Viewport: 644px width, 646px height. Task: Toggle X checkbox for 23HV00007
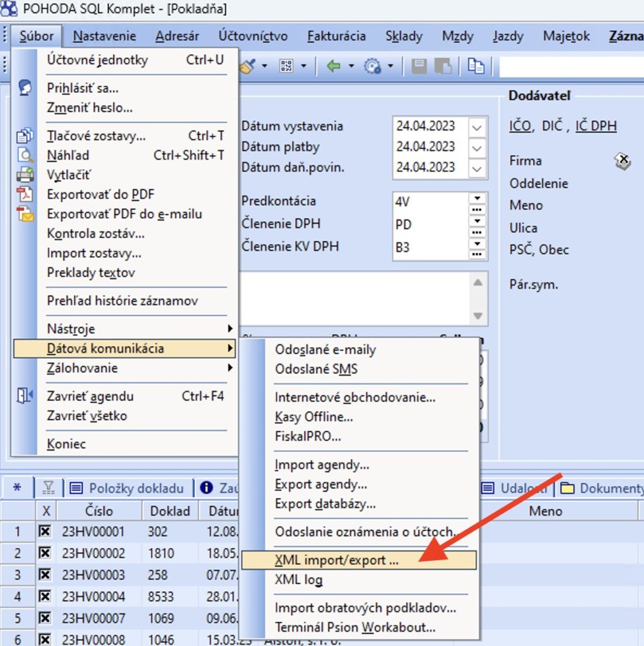point(45,618)
